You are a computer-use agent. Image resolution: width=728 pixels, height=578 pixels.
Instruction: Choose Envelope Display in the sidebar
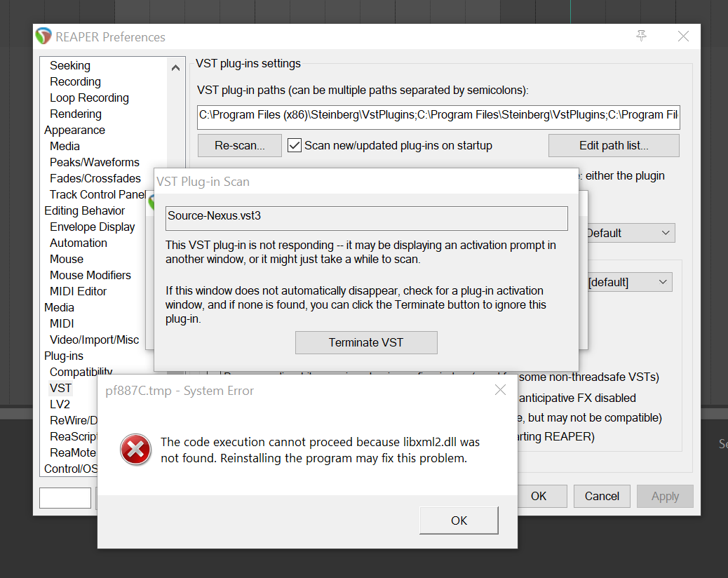tap(92, 227)
